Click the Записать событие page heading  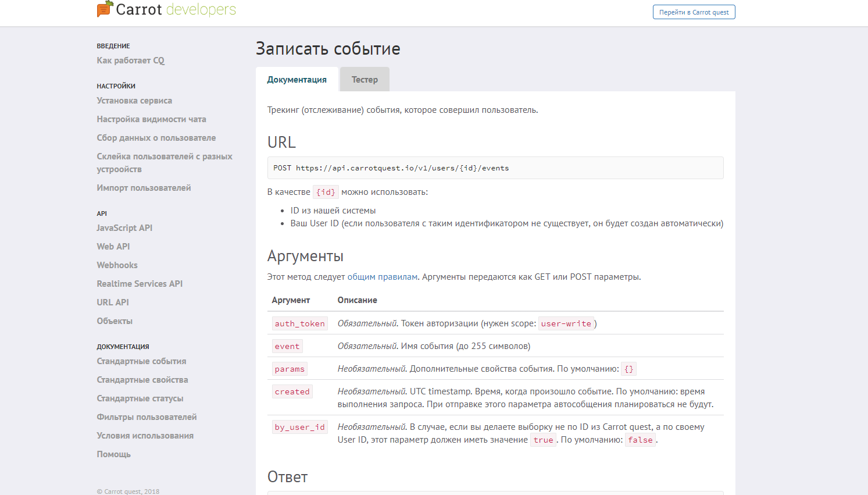[328, 48]
